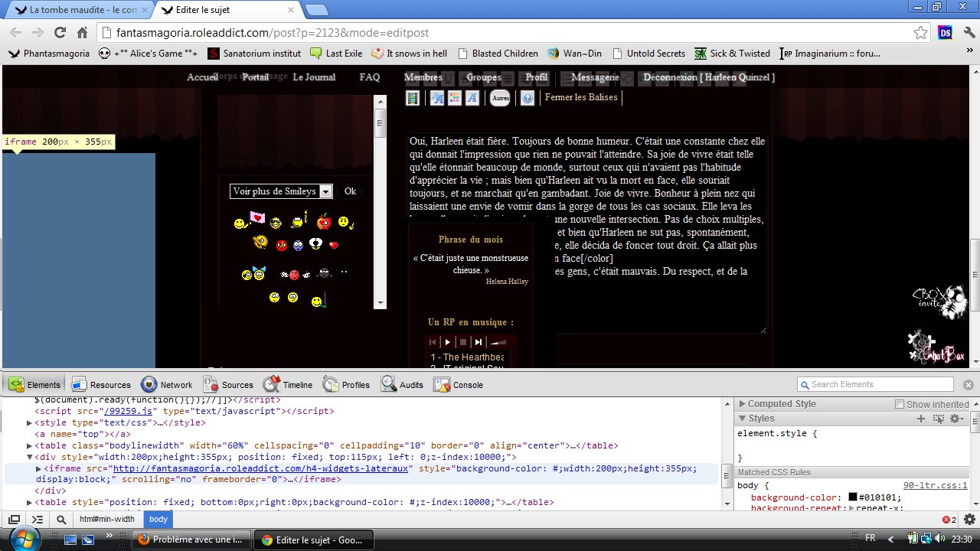Toggle element state icon in Styles
The width and height of the screenshot is (980, 551).
click(938, 419)
